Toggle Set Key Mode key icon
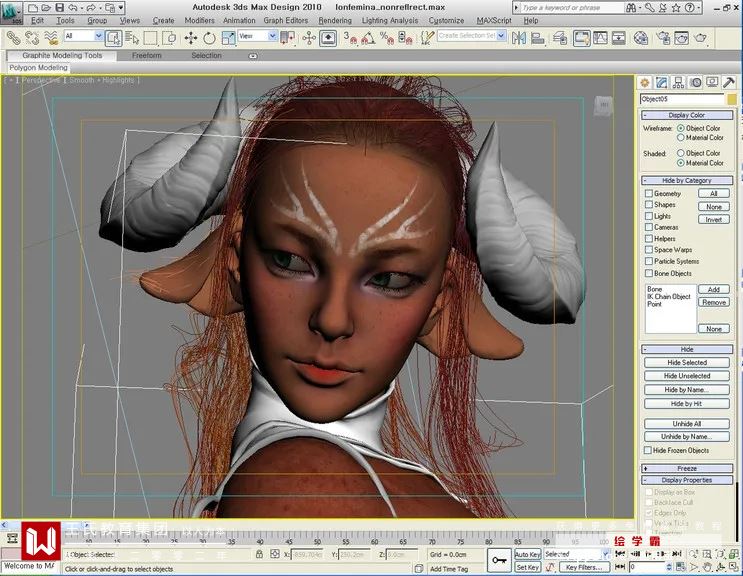Image resolution: width=743 pixels, height=576 pixels. click(499, 560)
